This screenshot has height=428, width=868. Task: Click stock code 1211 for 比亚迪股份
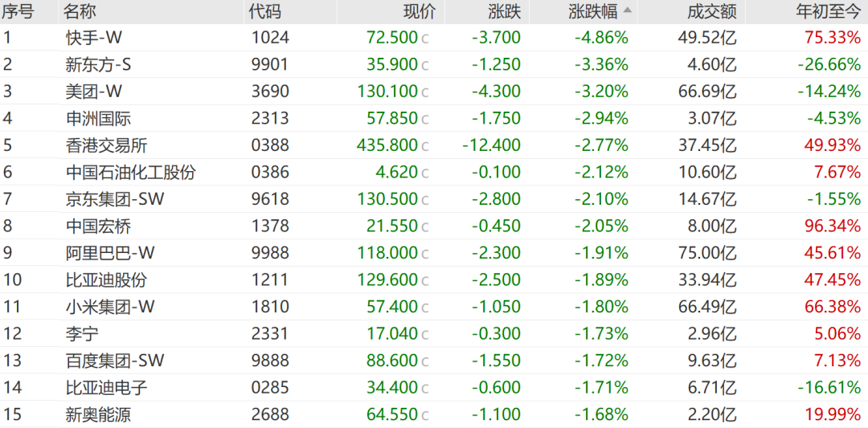pos(270,280)
